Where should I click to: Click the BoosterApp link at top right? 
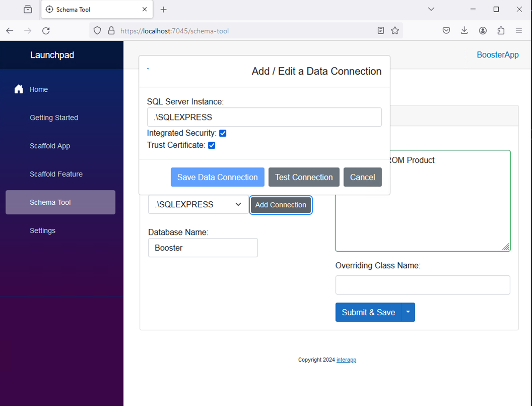click(497, 54)
